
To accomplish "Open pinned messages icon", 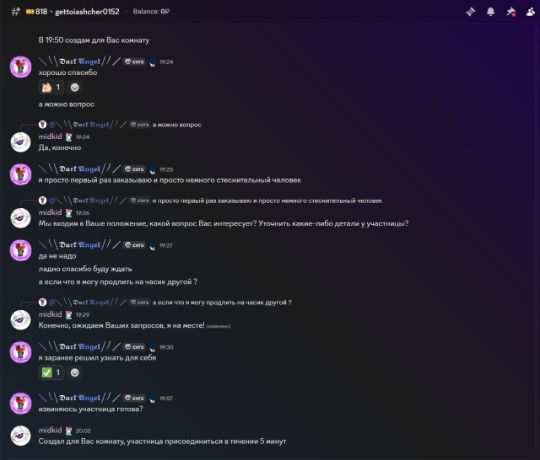I will click(511, 12).
